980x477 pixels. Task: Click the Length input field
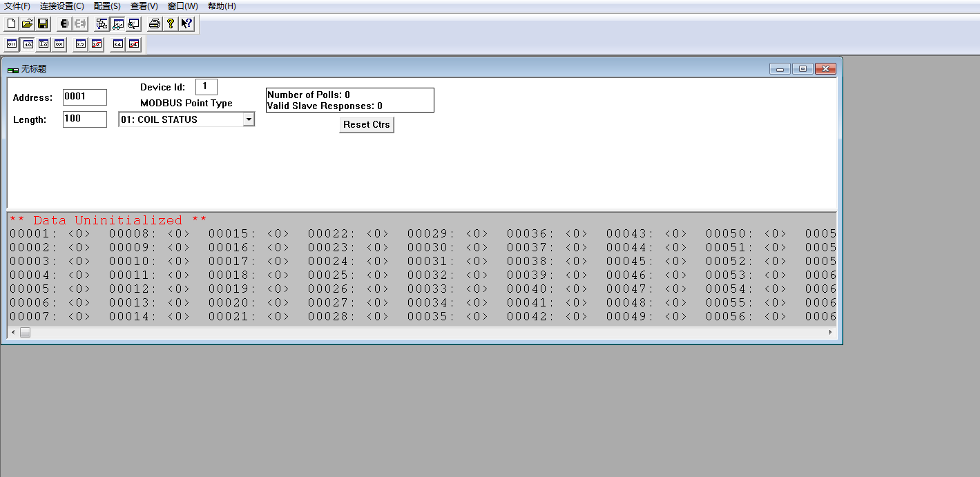point(85,119)
